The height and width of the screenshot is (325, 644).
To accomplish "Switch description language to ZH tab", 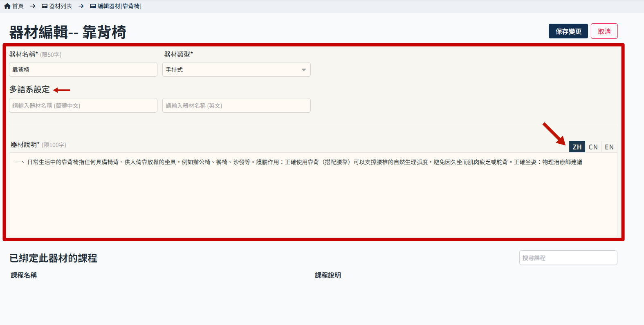I will (577, 147).
